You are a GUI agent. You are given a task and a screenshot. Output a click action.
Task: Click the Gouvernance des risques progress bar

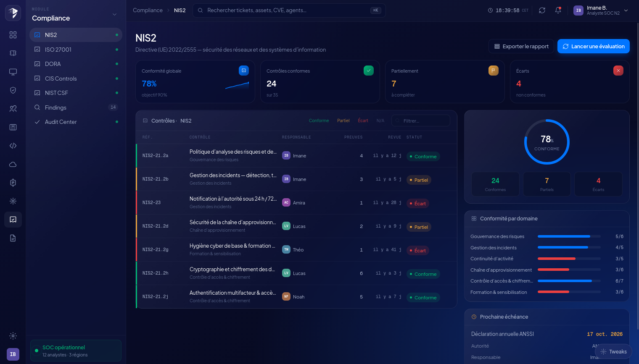coord(569,236)
